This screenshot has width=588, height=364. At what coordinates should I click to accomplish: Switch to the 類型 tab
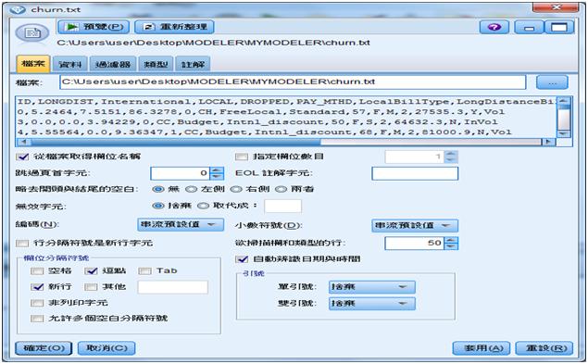click(x=156, y=65)
